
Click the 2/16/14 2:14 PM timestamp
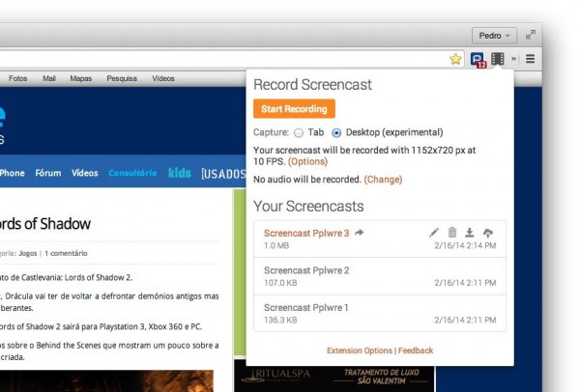(x=465, y=245)
